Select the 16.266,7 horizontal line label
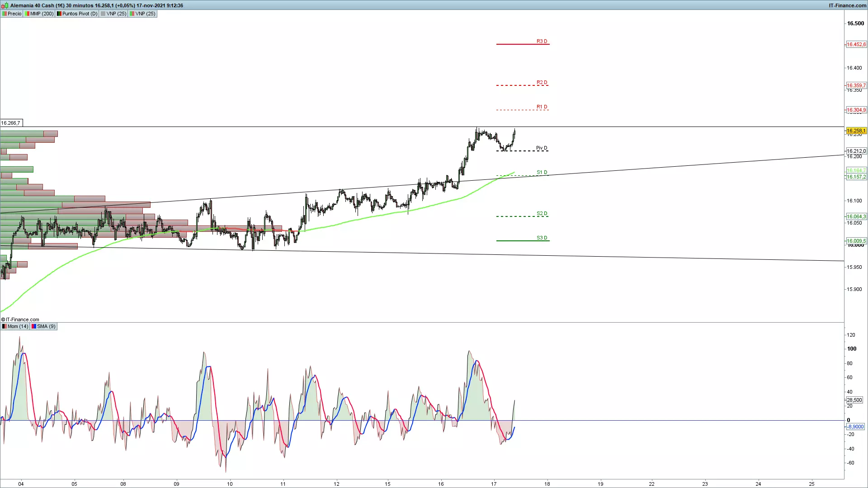The image size is (868, 488). point(11,123)
